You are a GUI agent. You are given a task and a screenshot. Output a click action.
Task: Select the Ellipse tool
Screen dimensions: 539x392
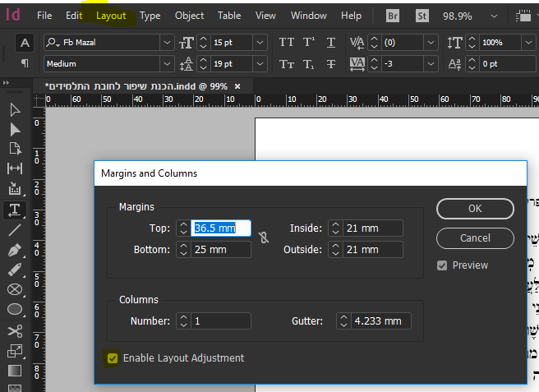15,309
